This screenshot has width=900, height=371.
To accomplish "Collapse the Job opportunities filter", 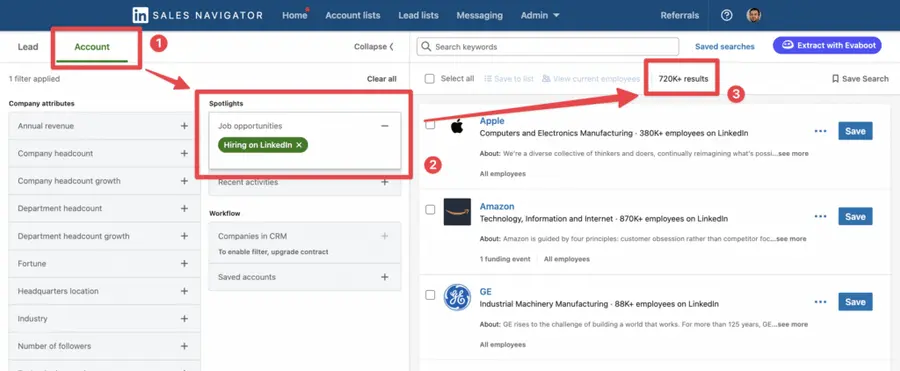I will pos(385,126).
